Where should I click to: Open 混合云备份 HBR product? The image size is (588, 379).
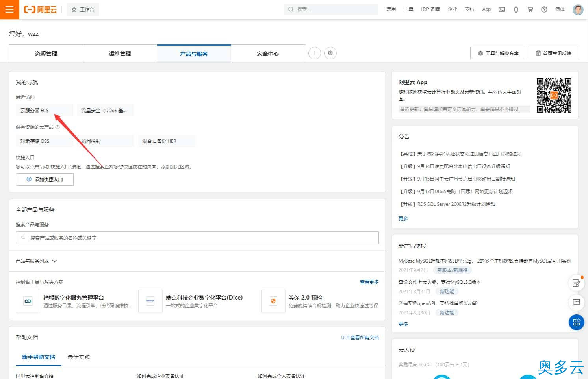(167, 141)
